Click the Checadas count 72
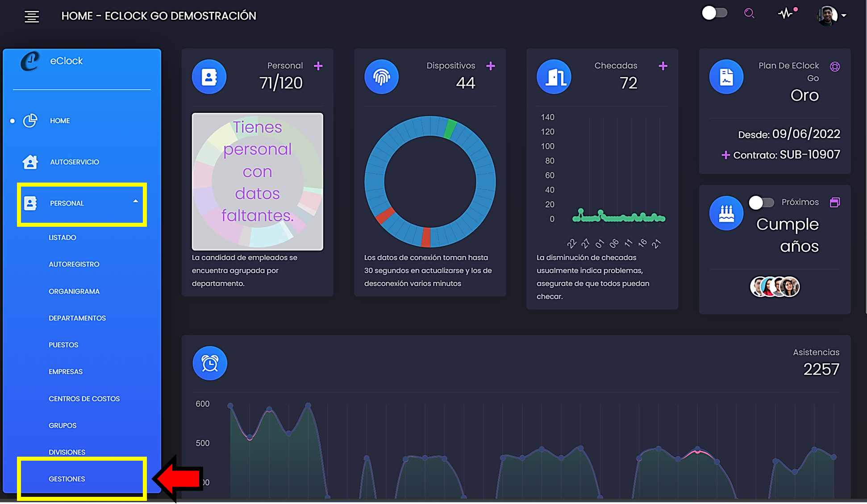The image size is (867, 504). click(628, 83)
